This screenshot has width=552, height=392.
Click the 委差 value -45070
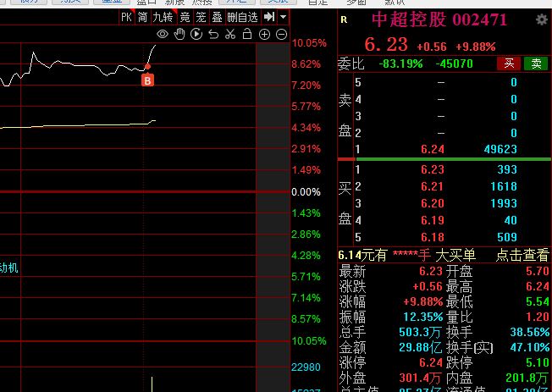click(454, 63)
